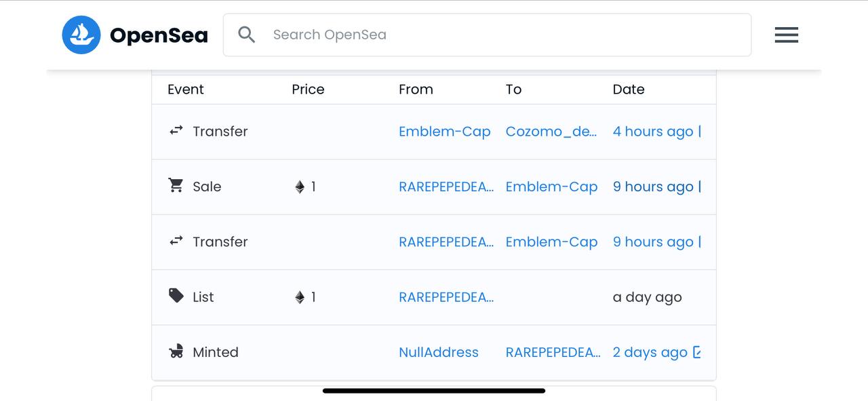Click the OpenSea wordmark text
This screenshot has width=868, height=401.
pos(159,35)
